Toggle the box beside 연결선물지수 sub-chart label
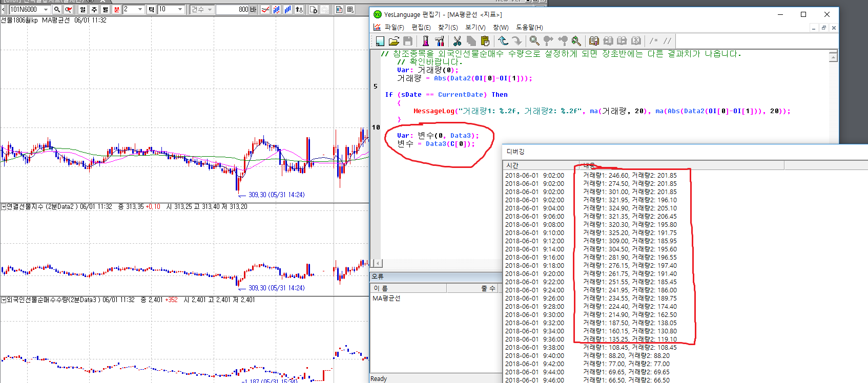Viewport: 868px width, 383px height. (x=4, y=207)
